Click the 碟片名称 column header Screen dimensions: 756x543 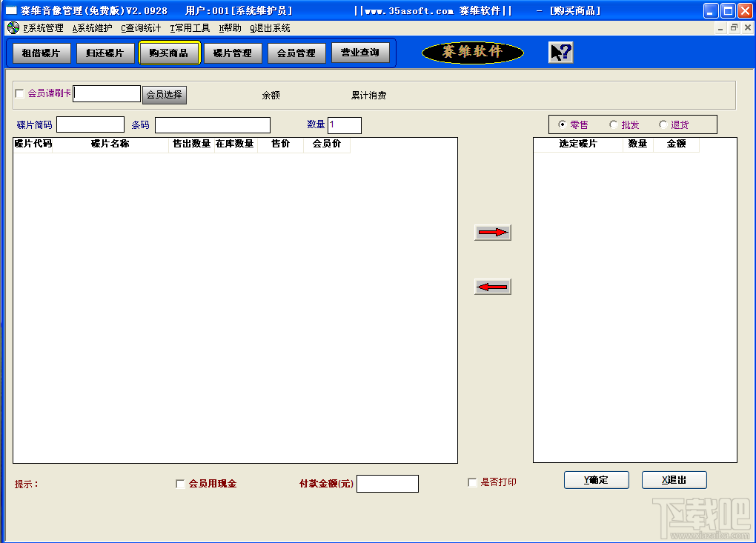110,144
